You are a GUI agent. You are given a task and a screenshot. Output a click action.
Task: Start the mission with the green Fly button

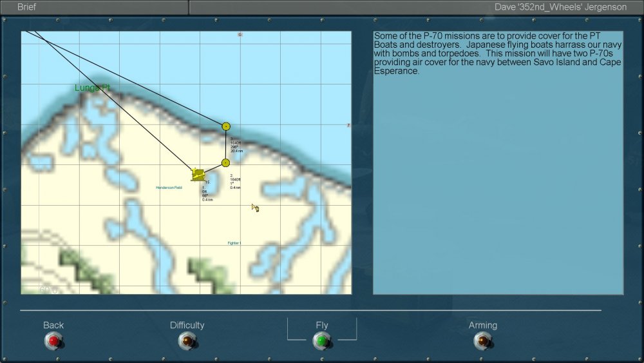[321, 341]
